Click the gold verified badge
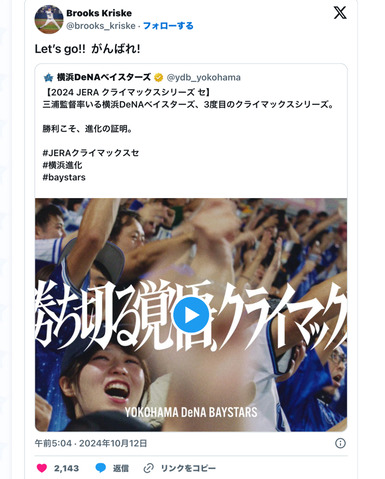 159,78
